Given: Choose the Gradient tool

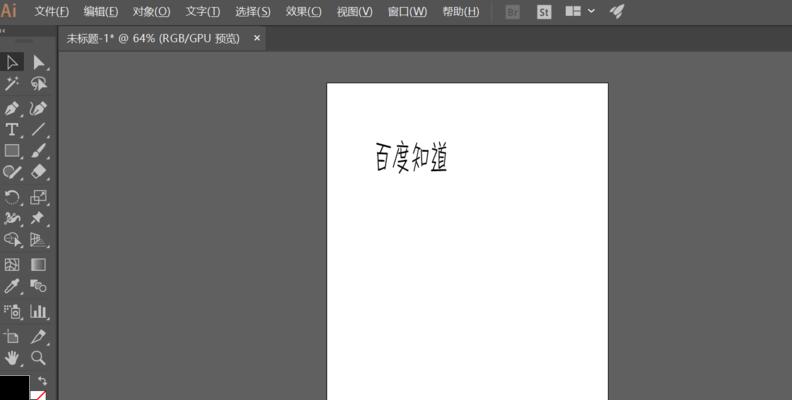Looking at the screenshot, I should click(x=39, y=265).
